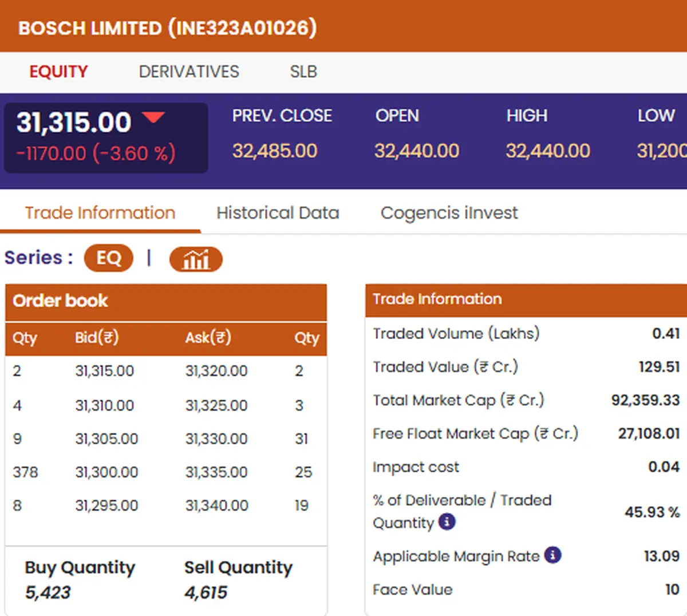The height and width of the screenshot is (616, 687).
Task: Select the EQ series pill
Action: pyautogui.click(x=109, y=258)
